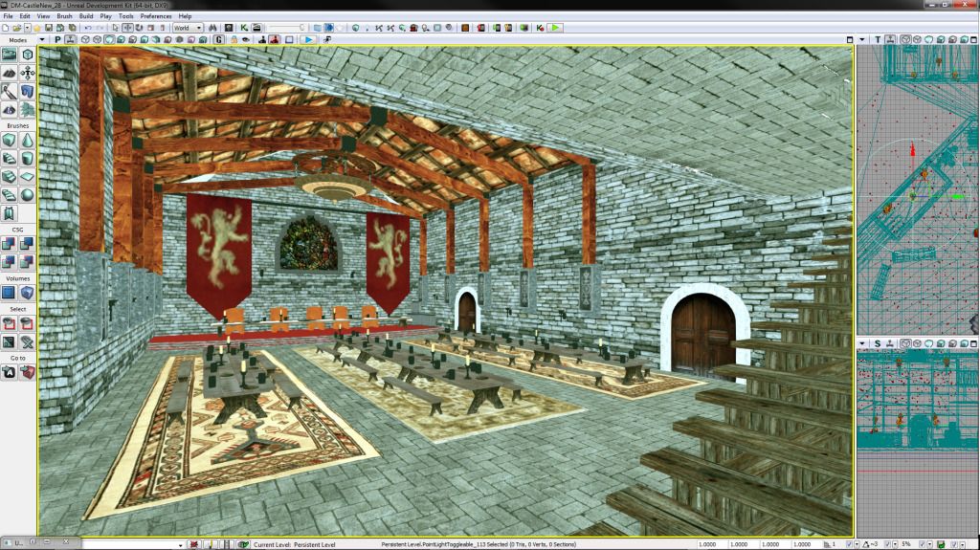980x550 pixels.
Task: Click CSG Add icon
Action: 9,244
